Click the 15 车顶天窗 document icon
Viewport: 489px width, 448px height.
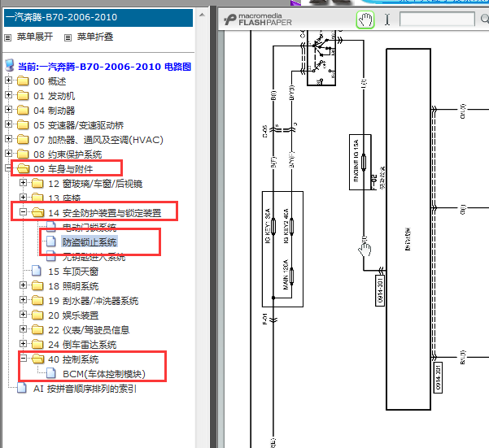(x=37, y=271)
